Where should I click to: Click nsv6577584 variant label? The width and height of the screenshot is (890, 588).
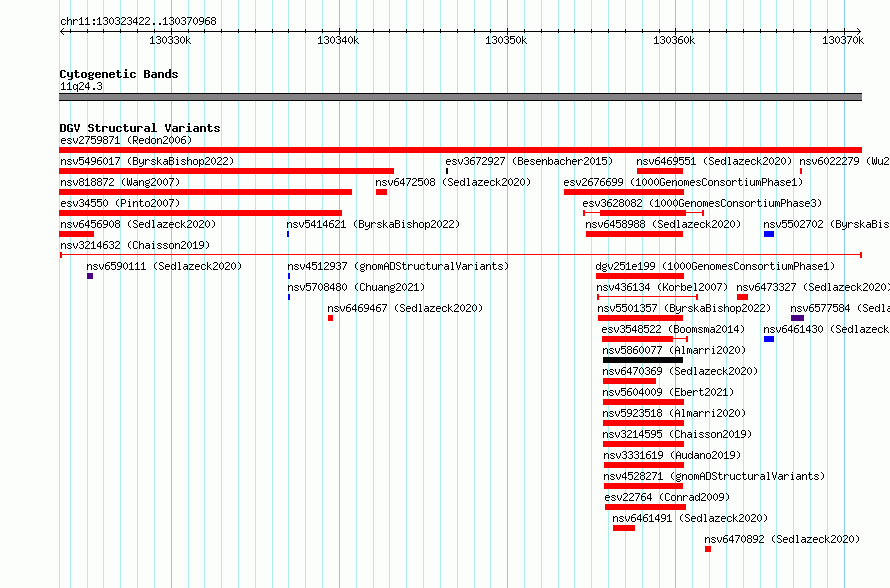(x=840, y=308)
